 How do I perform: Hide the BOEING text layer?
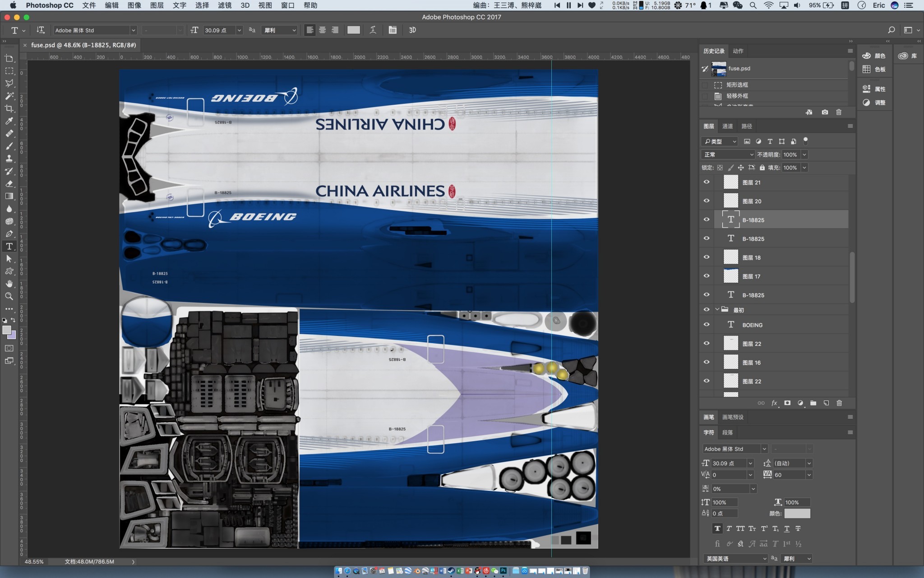(x=707, y=325)
